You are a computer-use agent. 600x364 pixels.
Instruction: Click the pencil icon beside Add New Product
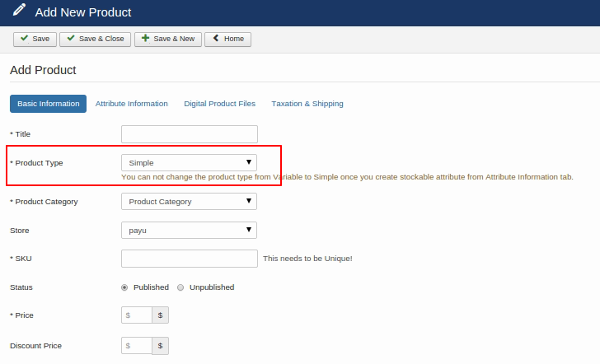point(16,12)
